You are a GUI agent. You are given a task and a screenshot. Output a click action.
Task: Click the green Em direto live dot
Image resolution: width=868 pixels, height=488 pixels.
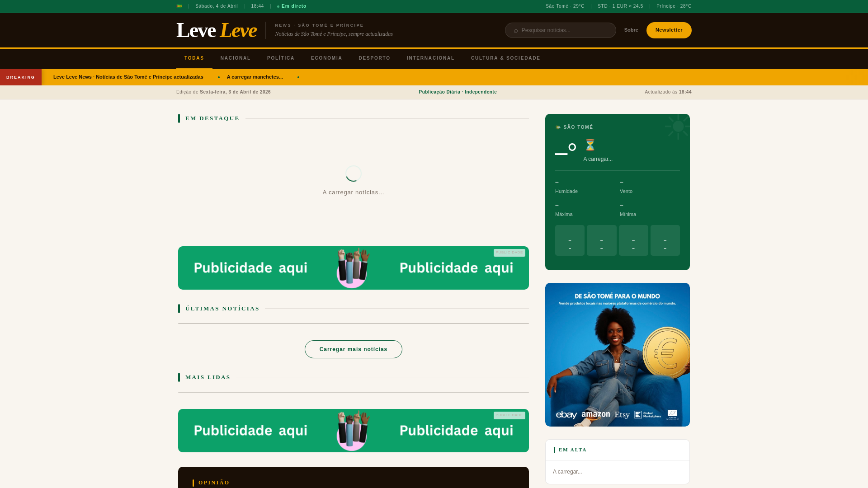(278, 7)
